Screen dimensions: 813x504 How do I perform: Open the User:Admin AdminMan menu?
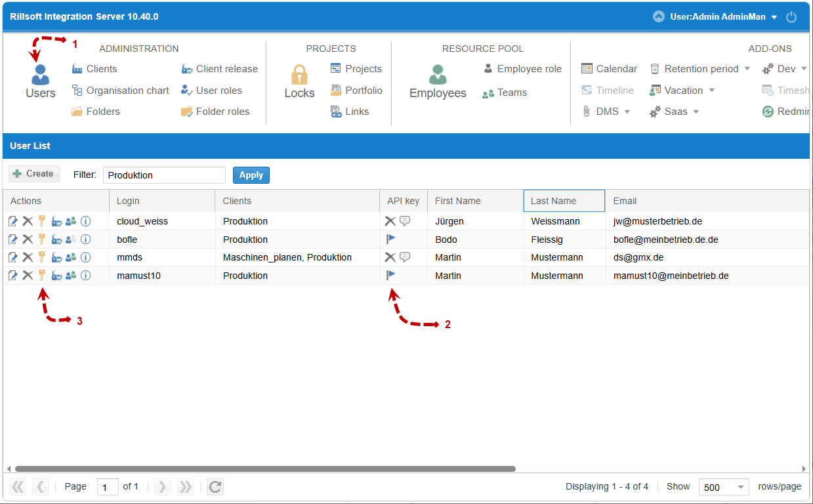pyautogui.click(x=723, y=16)
